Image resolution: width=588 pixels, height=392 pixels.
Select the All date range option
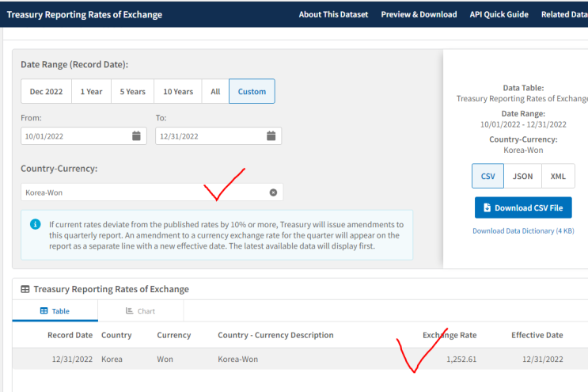point(215,92)
